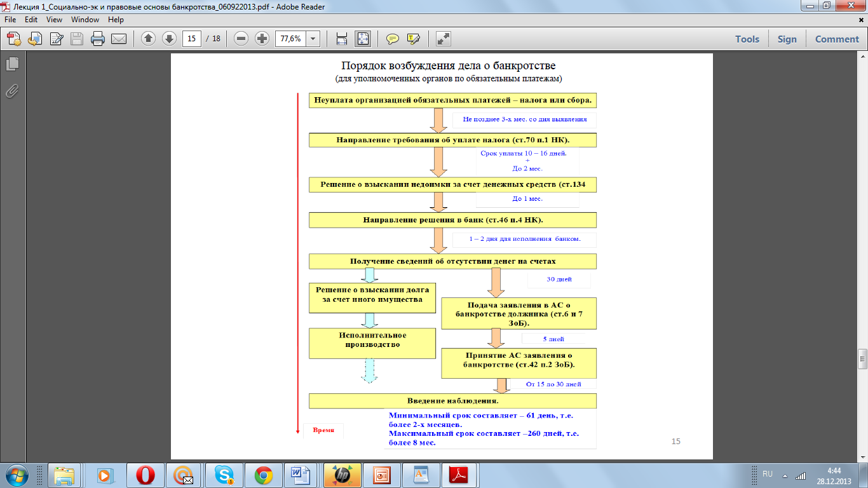Select the sign and fill document icon
The image size is (868, 488).
[x=56, y=39]
